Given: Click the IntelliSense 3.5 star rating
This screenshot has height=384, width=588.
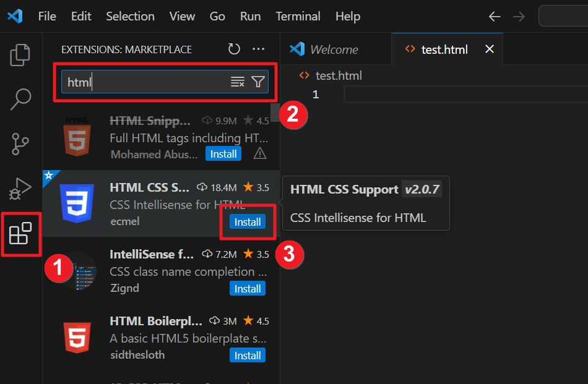Looking at the screenshot, I should click(x=256, y=254).
